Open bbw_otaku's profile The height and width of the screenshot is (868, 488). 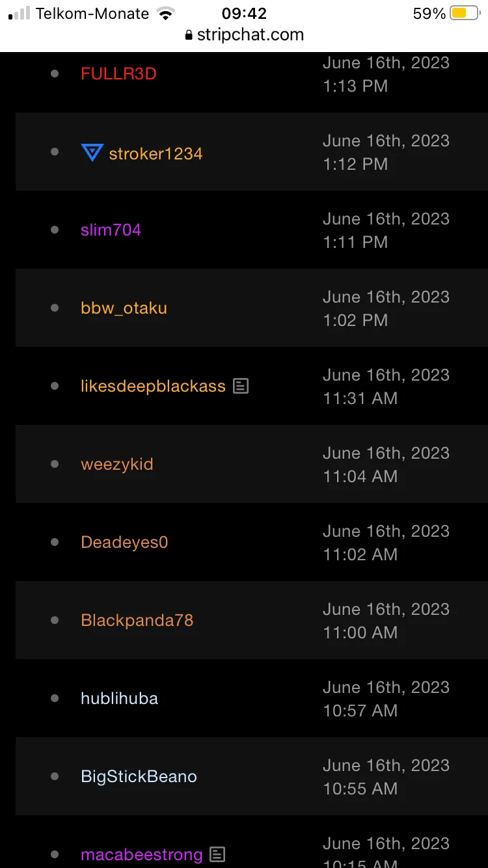[x=124, y=308]
